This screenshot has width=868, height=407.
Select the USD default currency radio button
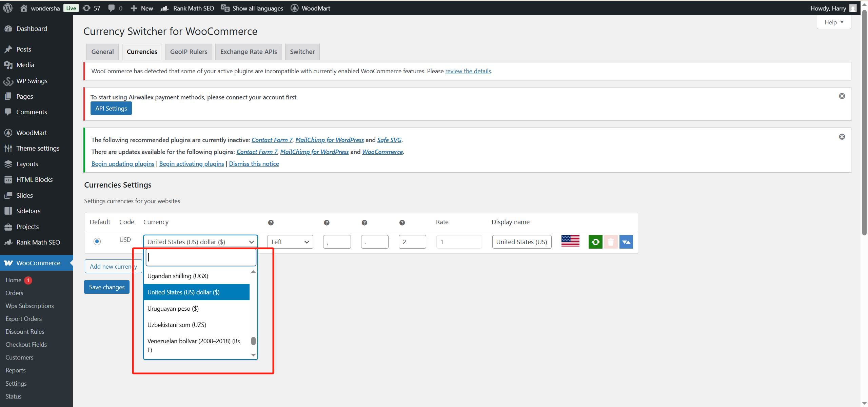click(97, 241)
